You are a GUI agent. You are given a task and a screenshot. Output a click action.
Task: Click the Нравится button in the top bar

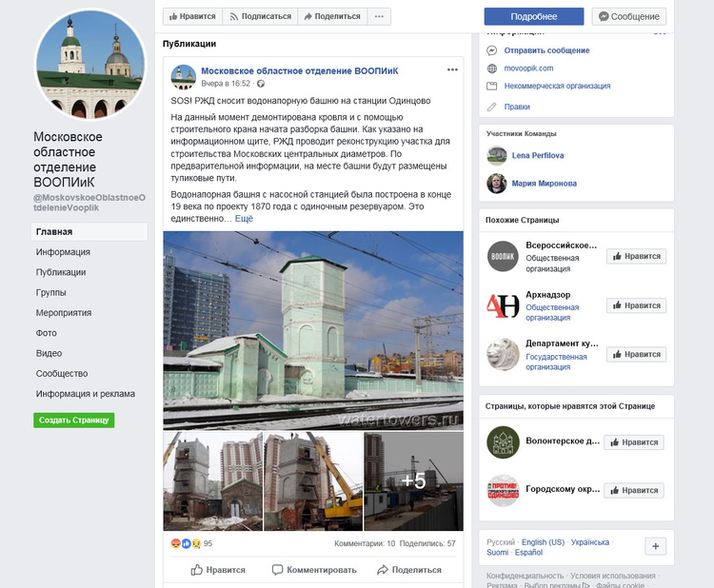pos(192,16)
